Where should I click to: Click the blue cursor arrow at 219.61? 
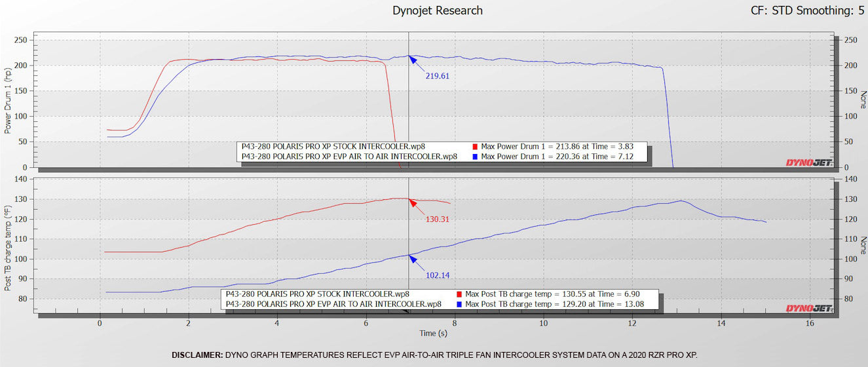click(x=413, y=60)
